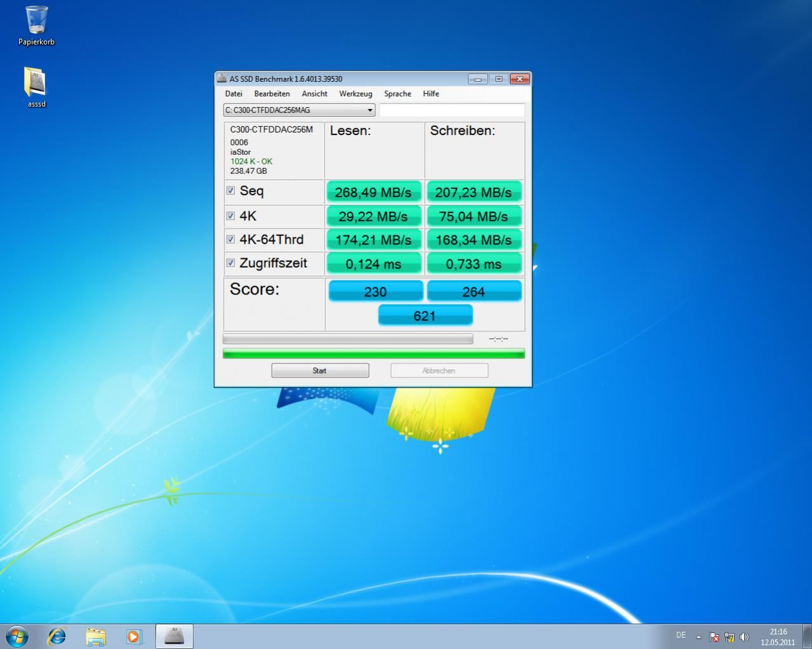Click the network tray icon
Screen dimensions: 812x649
click(x=729, y=636)
